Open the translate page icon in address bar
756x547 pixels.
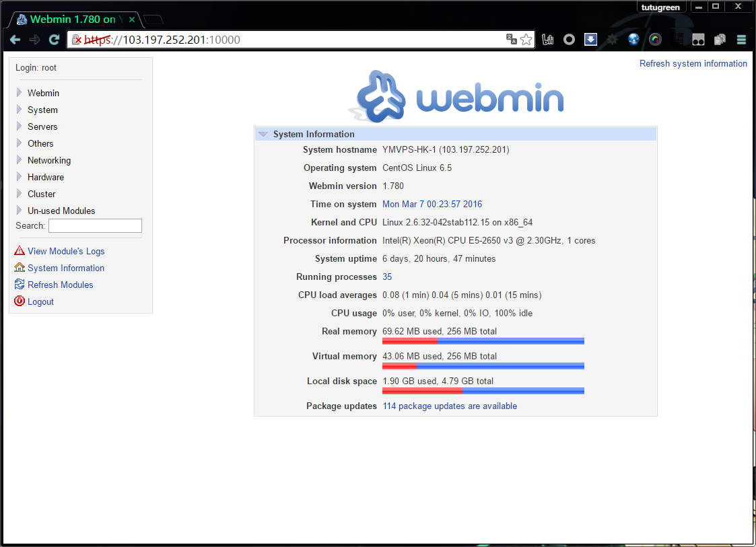pyautogui.click(x=511, y=39)
